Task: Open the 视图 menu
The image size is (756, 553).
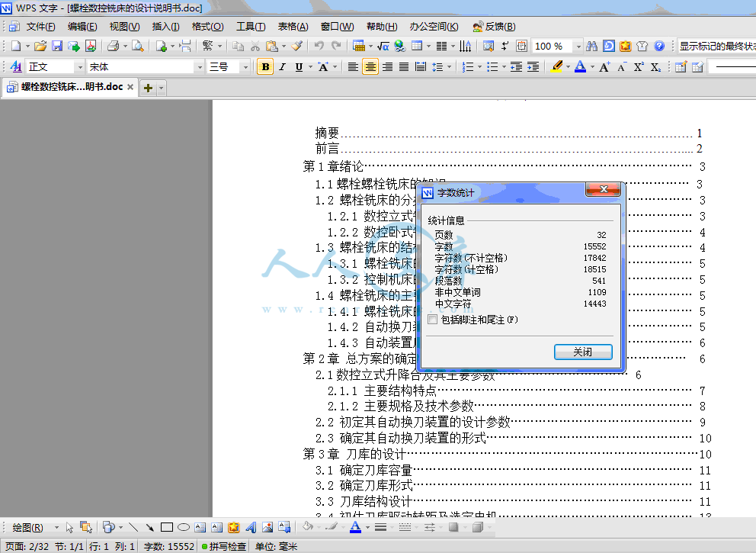Action: pyautogui.click(x=124, y=27)
